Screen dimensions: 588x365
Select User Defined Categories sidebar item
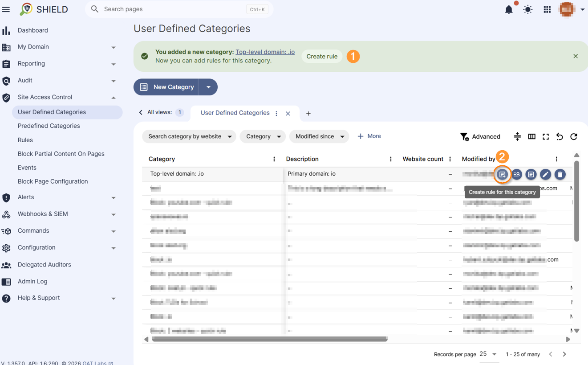[67, 112]
